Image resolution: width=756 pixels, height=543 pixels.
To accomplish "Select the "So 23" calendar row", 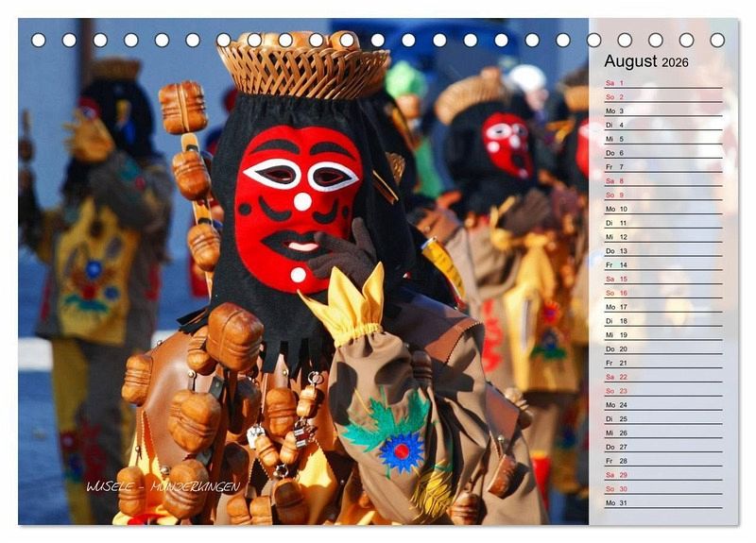I will [x=663, y=390].
